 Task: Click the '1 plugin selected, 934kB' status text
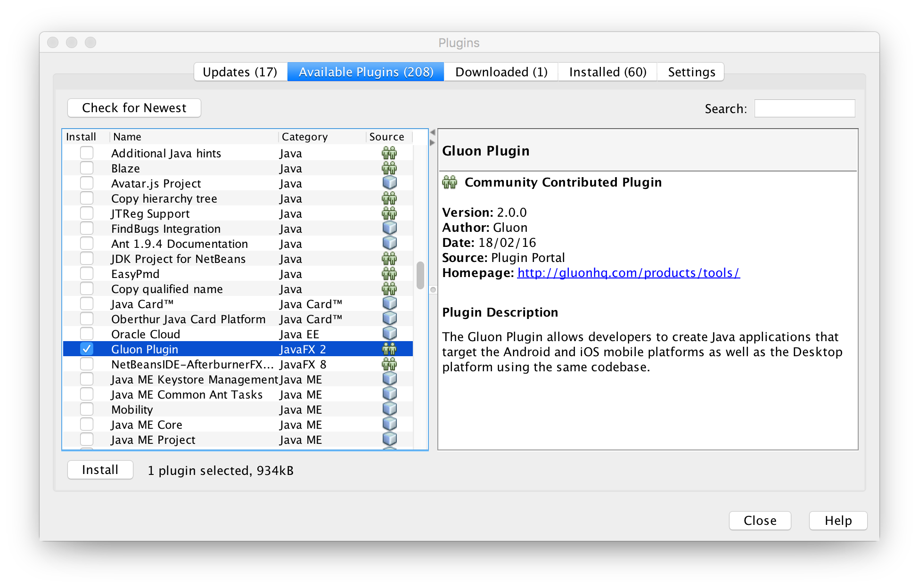[x=221, y=471]
